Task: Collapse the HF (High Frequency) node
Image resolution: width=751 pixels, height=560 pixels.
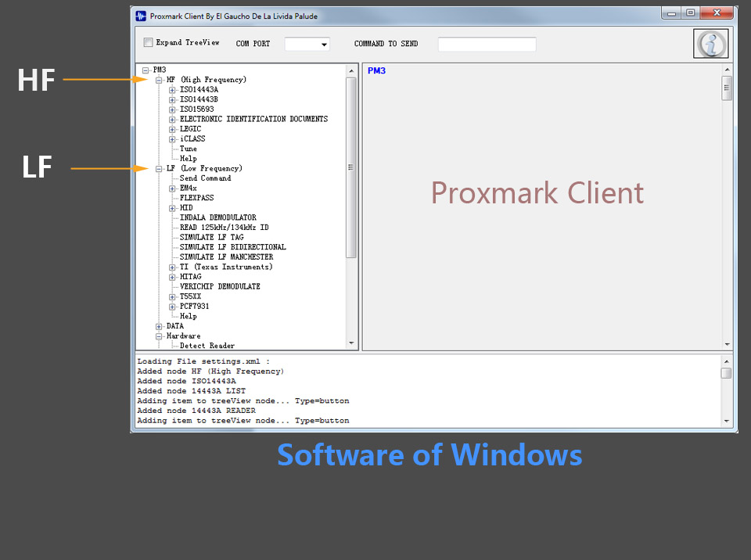Action: coord(159,80)
